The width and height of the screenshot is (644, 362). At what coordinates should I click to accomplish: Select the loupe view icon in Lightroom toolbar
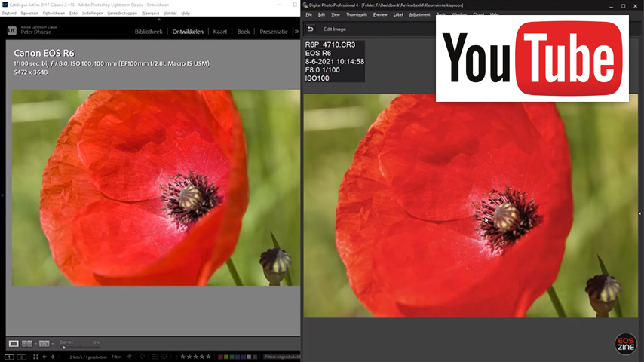click(14, 343)
